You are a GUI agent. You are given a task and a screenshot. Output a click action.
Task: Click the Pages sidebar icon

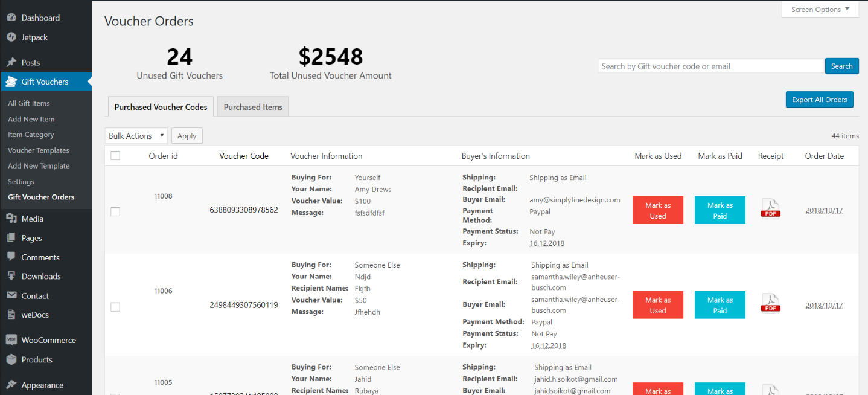(x=11, y=238)
